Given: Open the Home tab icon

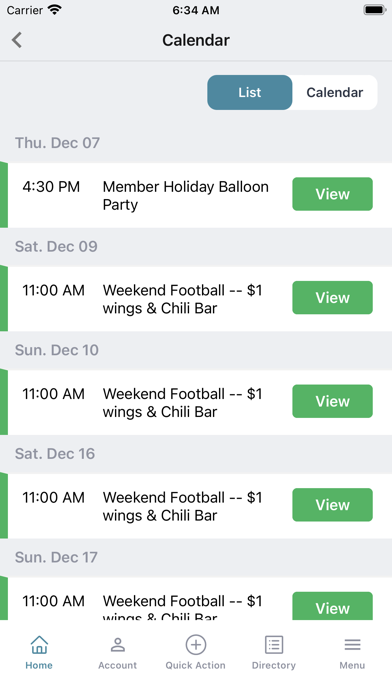Looking at the screenshot, I should (x=39, y=645).
